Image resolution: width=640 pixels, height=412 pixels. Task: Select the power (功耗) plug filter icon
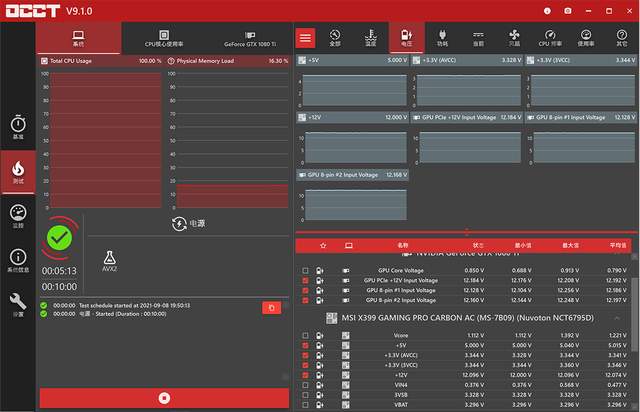pyautogui.click(x=442, y=38)
